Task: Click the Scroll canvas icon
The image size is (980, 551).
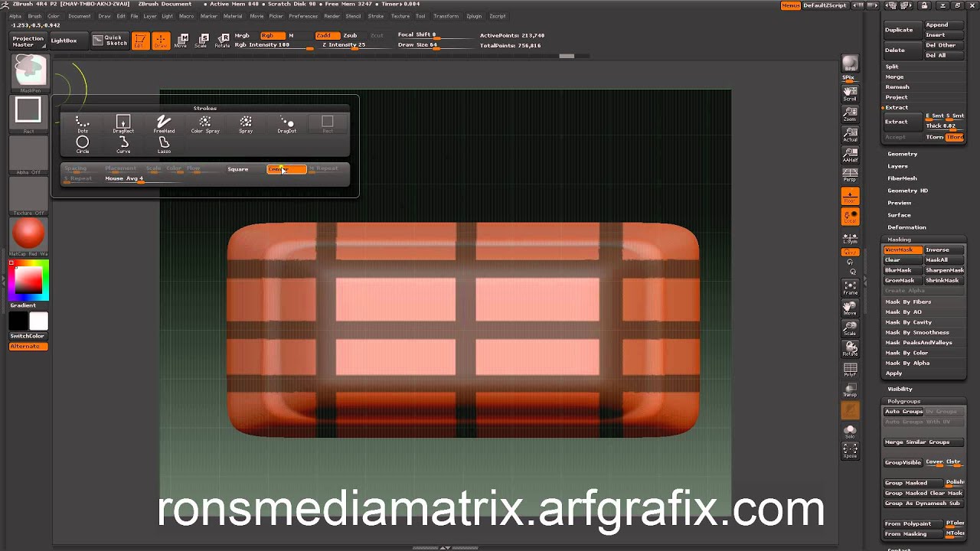Action: [850, 93]
